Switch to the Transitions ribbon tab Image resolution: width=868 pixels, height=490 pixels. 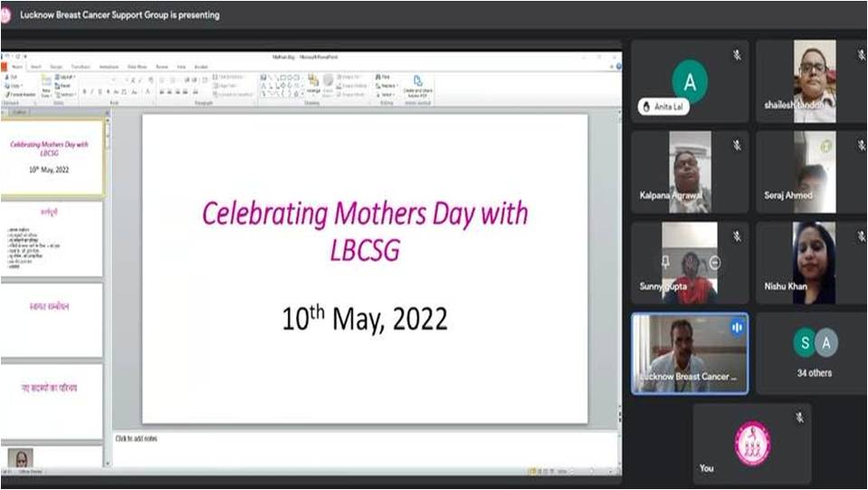[81, 67]
